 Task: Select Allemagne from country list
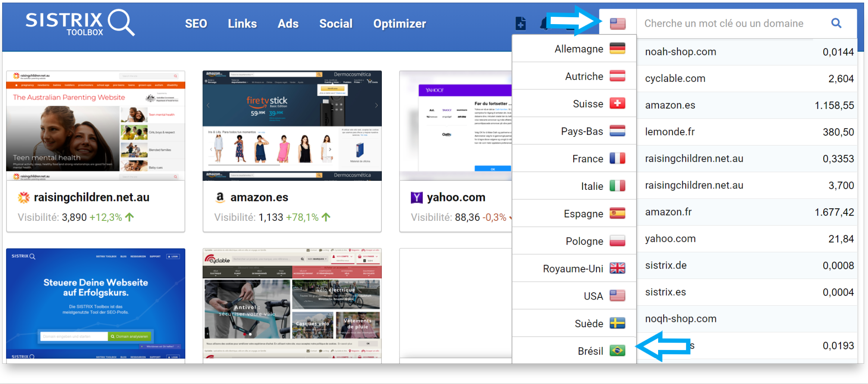point(574,49)
